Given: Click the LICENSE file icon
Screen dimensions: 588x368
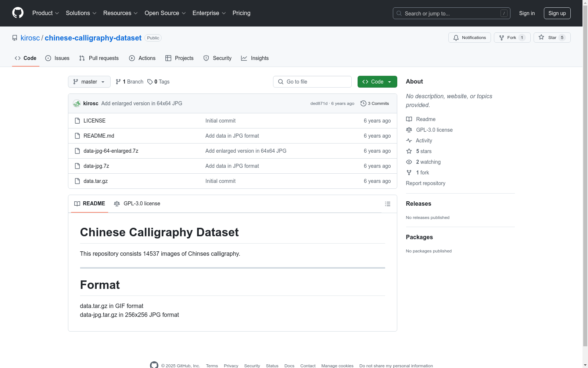Looking at the screenshot, I should click(x=77, y=121).
